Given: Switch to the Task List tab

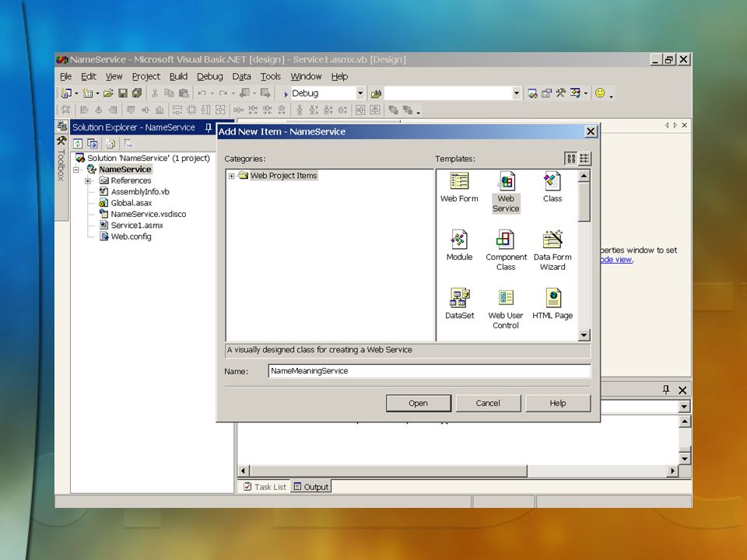Looking at the screenshot, I should click(265, 487).
